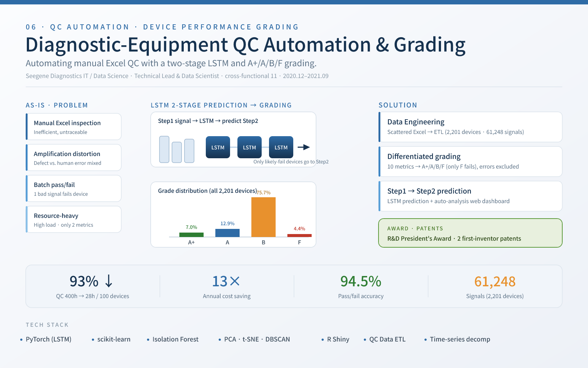The height and width of the screenshot is (368, 588).
Task: Open the Resource-heavy card
Action: pos(73,219)
